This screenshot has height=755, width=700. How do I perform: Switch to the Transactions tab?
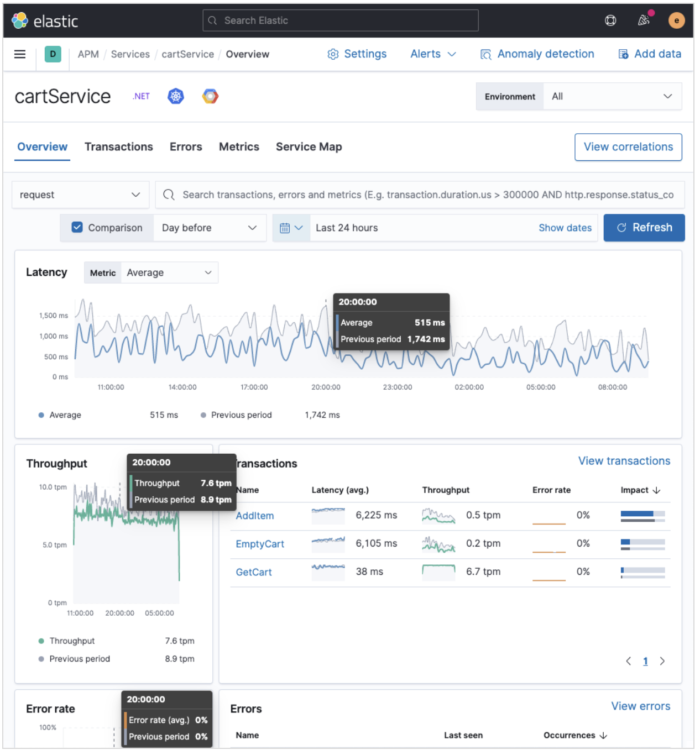tap(118, 147)
